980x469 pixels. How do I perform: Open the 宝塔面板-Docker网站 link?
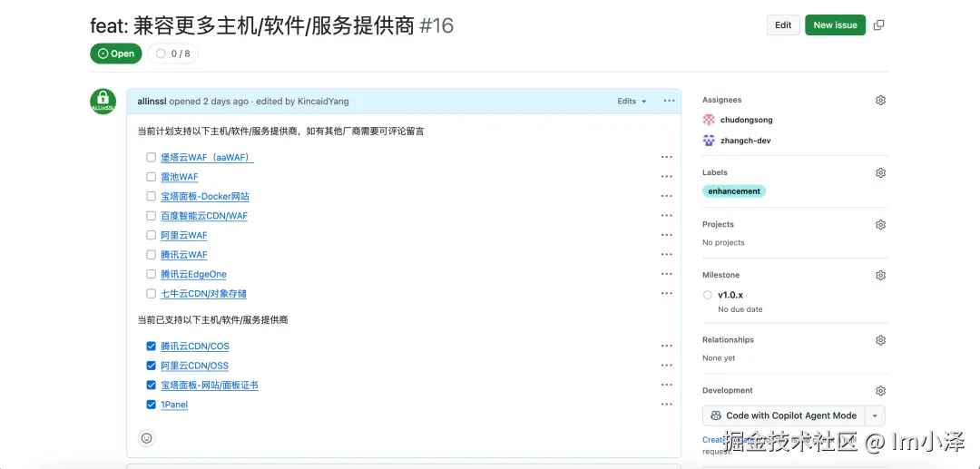[x=205, y=196]
